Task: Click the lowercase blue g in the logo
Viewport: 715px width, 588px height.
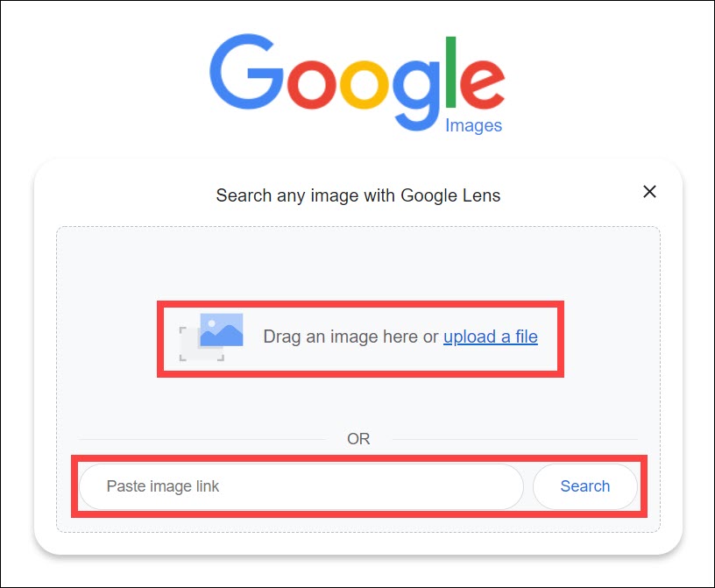Action: (417, 94)
